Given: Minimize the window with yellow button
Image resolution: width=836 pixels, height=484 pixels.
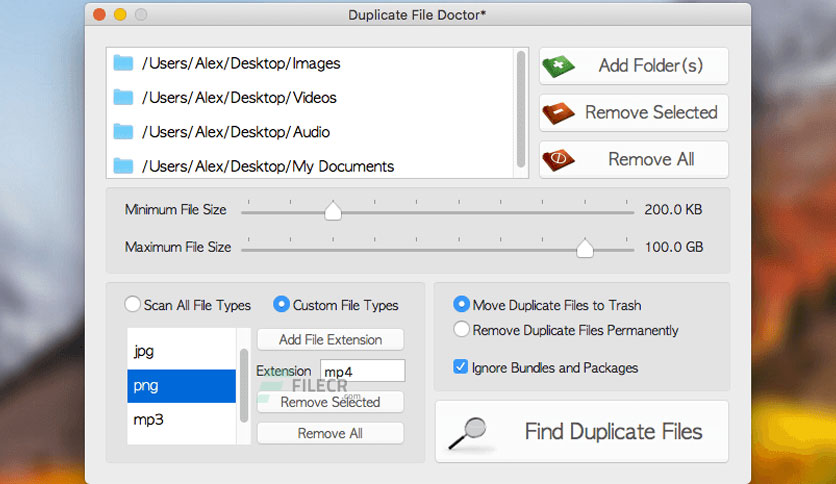Looking at the screenshot, I should coord(120,14).
